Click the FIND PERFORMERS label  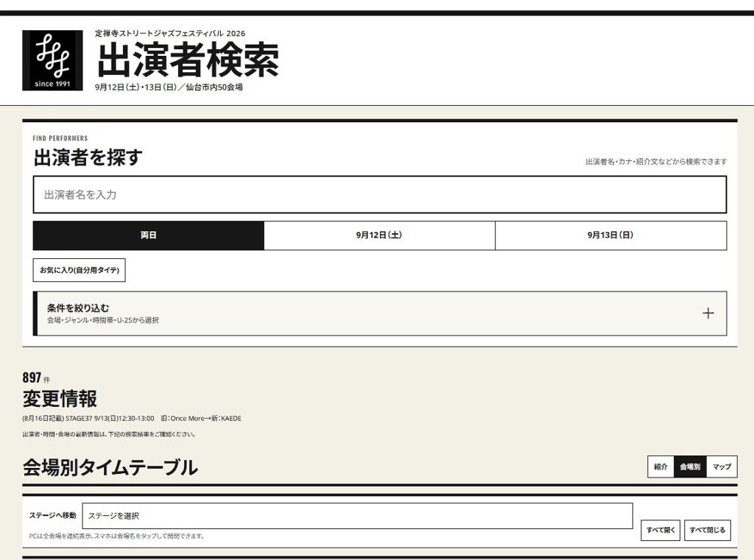point(60,138)
